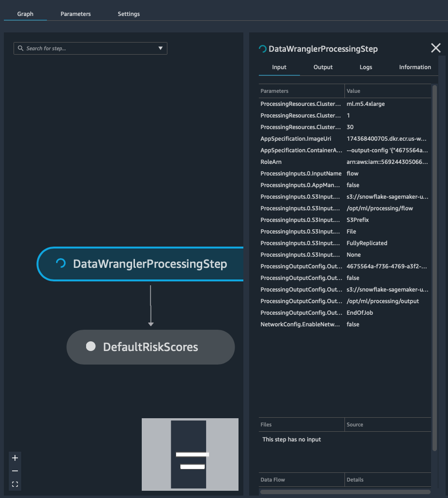Click the zoom out minus icon
This screenshot has width=448, height=498.
pyautogui.click(x=15, y=471)
